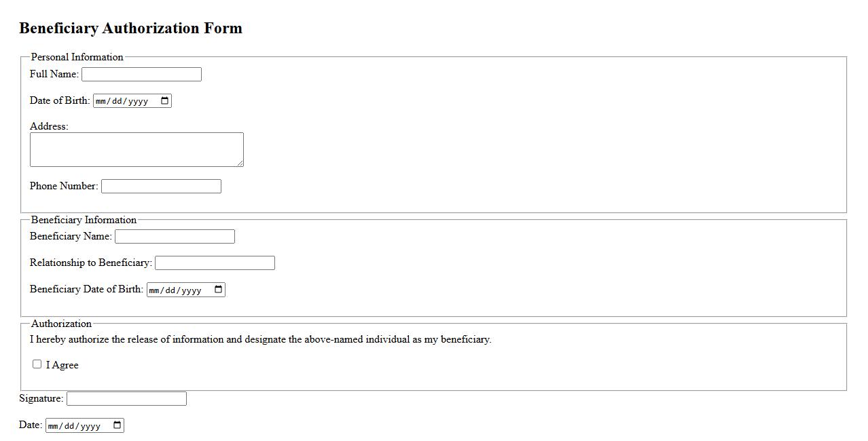Focus the Full Name text field
This screenshot has width=868, height=441.
click(141, 75)
